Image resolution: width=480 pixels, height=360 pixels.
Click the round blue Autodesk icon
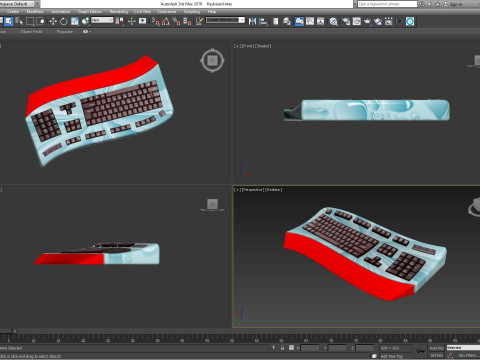coord(410,21)
